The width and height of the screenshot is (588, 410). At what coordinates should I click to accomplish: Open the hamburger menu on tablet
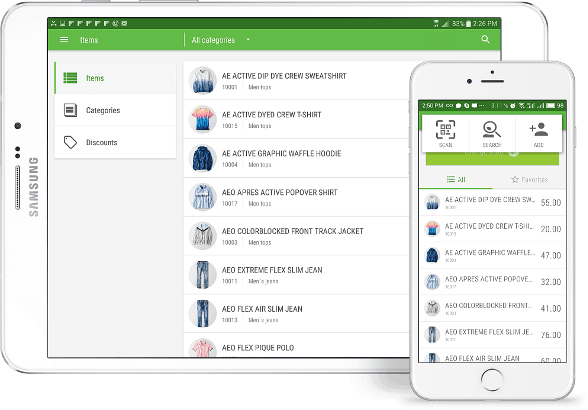point(64,39)
